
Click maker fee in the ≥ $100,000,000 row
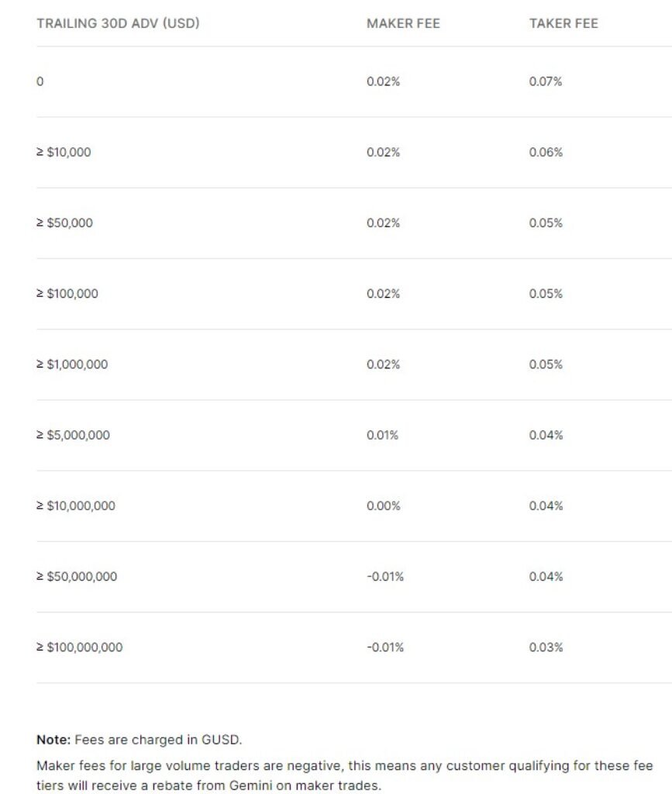385,647
